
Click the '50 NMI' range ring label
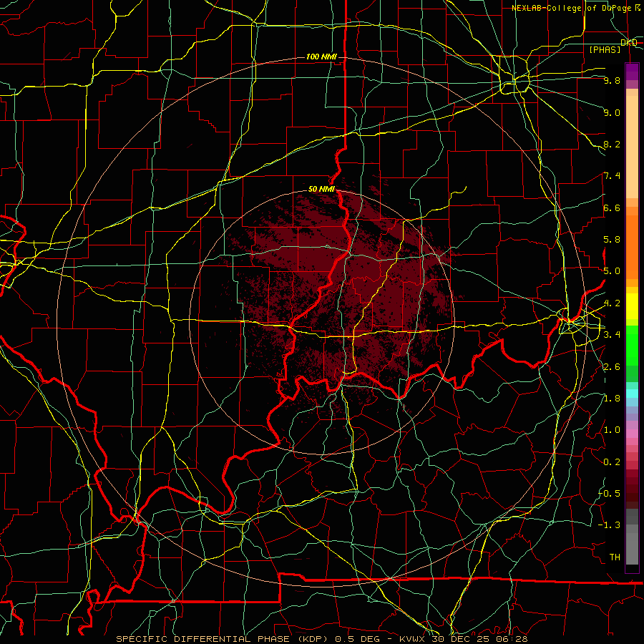pyautogui.click(x=321, y=189)
